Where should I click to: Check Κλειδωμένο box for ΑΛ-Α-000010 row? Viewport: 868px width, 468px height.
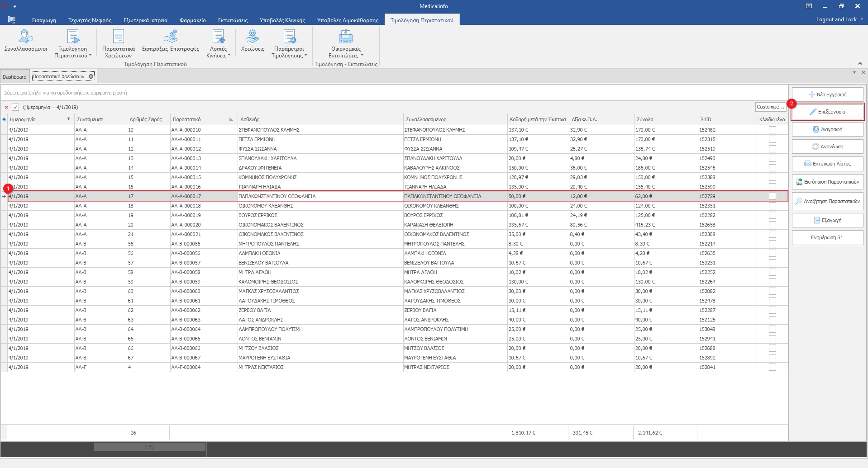pyautogui.click(x=772, y=130)
